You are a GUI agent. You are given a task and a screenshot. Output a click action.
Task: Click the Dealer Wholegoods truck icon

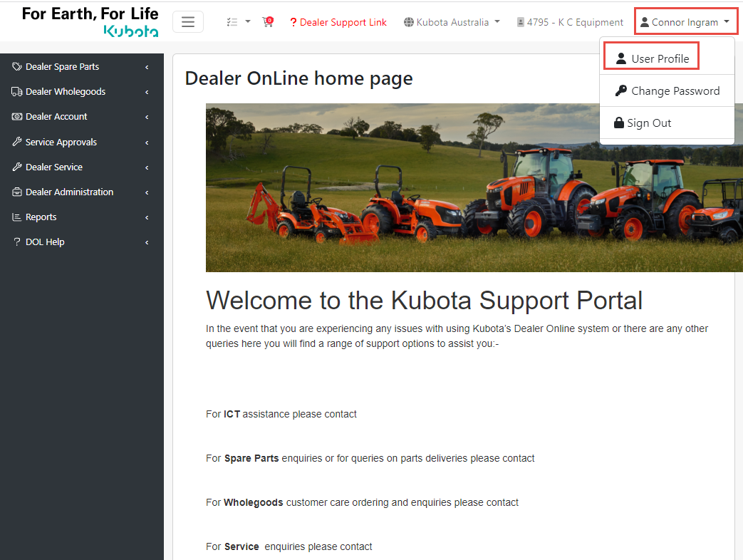(16, 91)
